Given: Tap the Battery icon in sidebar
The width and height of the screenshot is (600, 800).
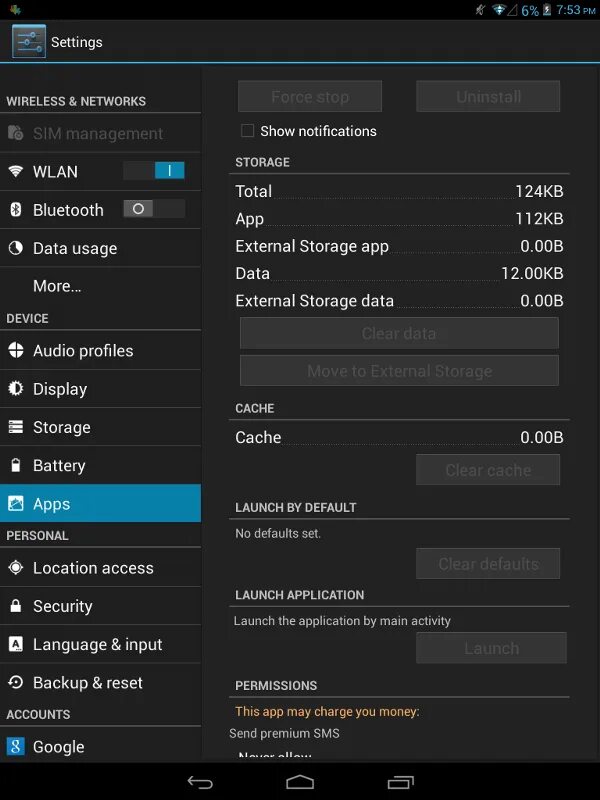Looking at the screenshot, I should 16,466.
